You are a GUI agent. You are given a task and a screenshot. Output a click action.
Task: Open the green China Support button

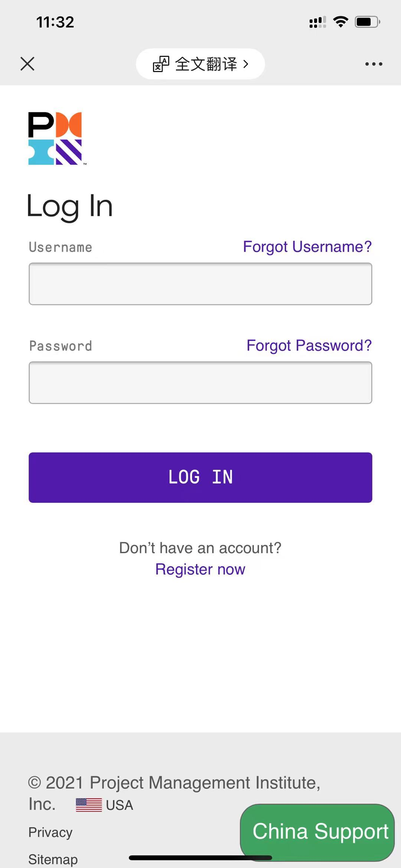[x=317, y=832]
